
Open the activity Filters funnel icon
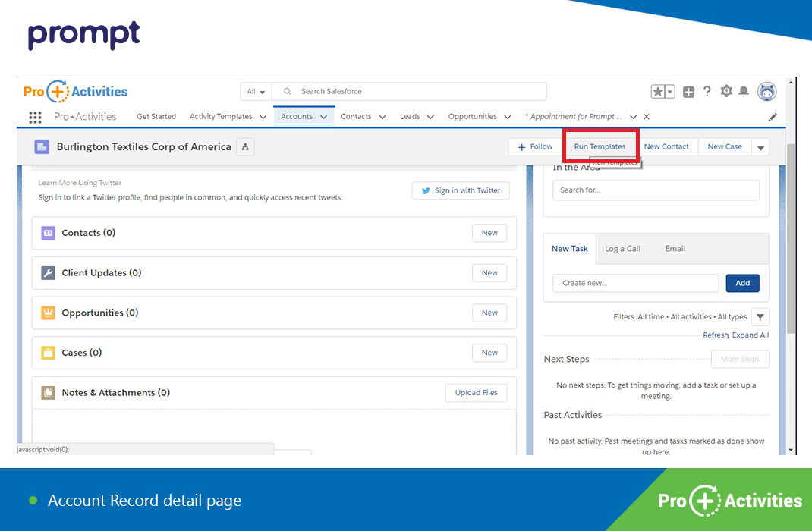tap(760, 316)
